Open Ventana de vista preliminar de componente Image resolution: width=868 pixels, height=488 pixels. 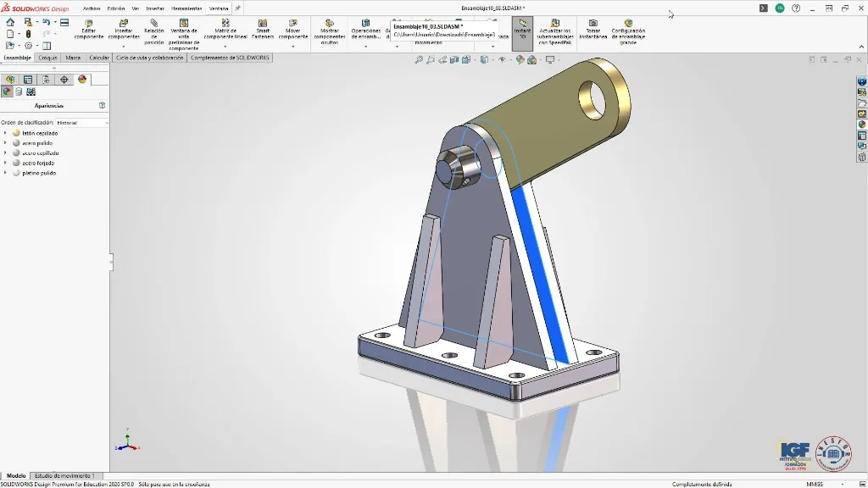click(x=184, y=35)
